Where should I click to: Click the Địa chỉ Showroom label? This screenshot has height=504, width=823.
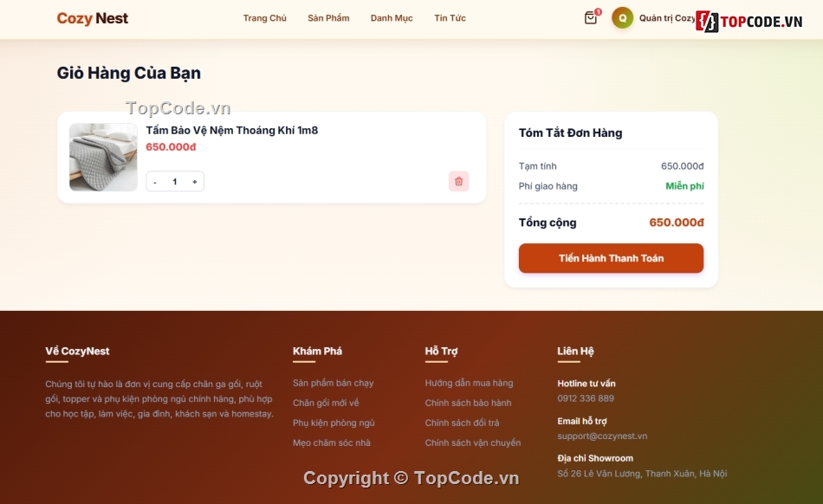click(595, 458)
